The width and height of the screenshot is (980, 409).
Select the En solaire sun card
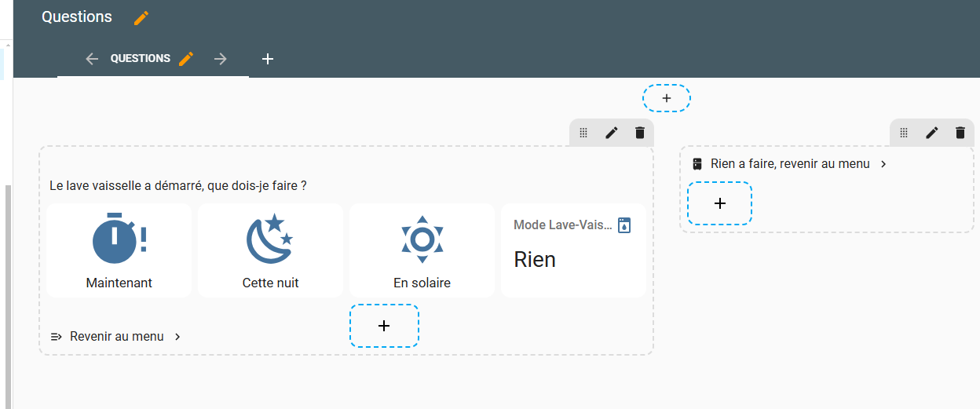422,250
